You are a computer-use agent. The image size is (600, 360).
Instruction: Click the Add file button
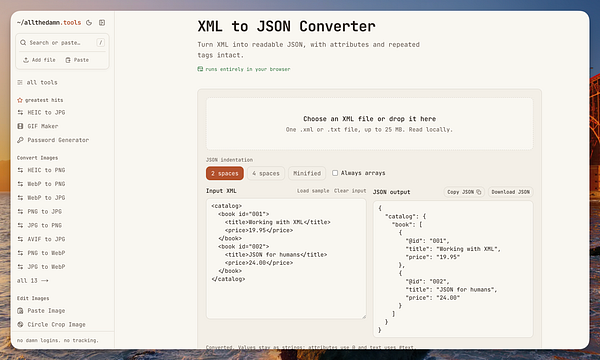[39, 60]
